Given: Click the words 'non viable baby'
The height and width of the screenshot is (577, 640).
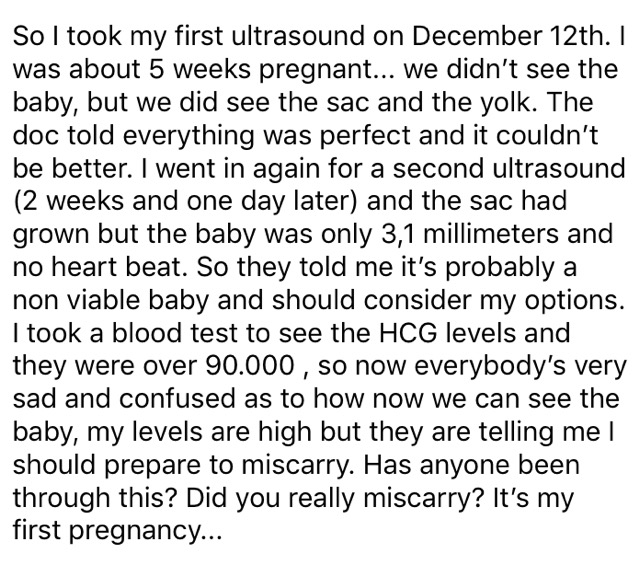Looking at the screenshot, I should (x=111, y=300).
